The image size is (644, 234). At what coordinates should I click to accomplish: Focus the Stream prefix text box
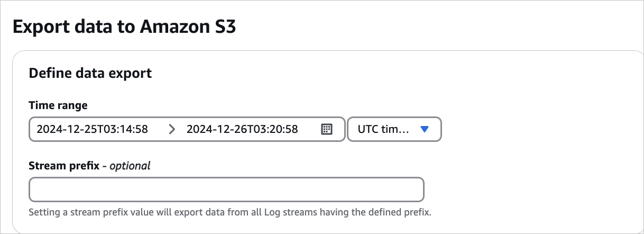coord(226,190)
